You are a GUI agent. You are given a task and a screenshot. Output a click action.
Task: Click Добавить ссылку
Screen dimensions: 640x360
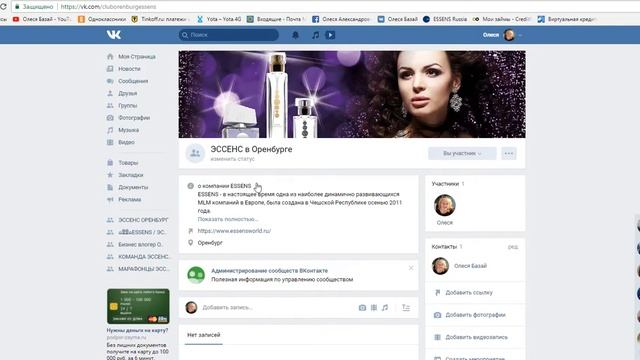coord(469,293)
